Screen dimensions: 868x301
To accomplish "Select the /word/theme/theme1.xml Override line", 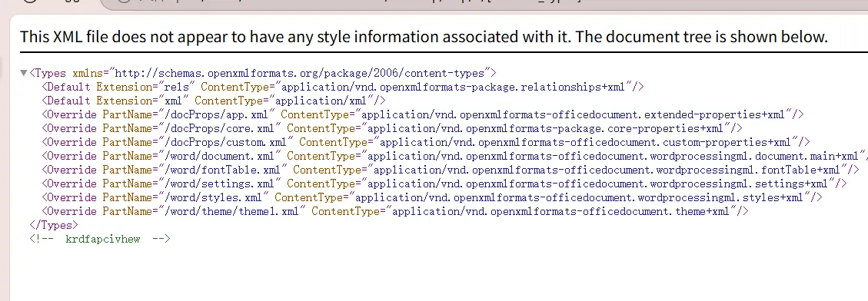I will [395, 211].
